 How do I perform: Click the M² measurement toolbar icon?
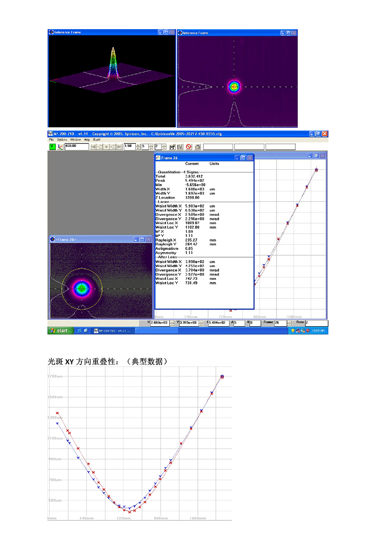point(172,147)
